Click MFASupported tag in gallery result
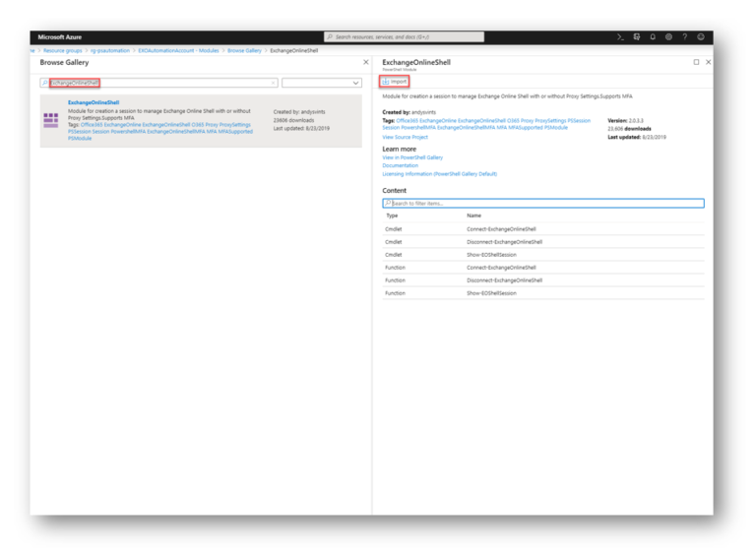The width and height of the screenshot is (756, 553). point(235,132)
